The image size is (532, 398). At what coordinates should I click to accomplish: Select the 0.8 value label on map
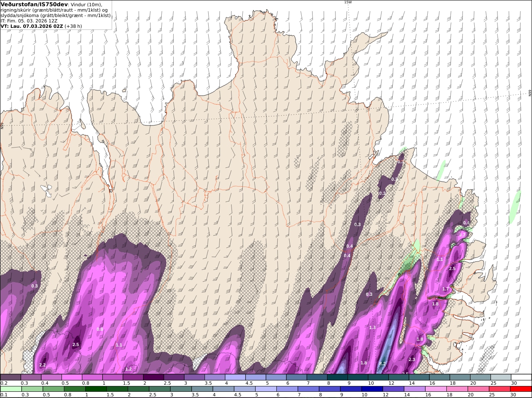click(100, 329)
